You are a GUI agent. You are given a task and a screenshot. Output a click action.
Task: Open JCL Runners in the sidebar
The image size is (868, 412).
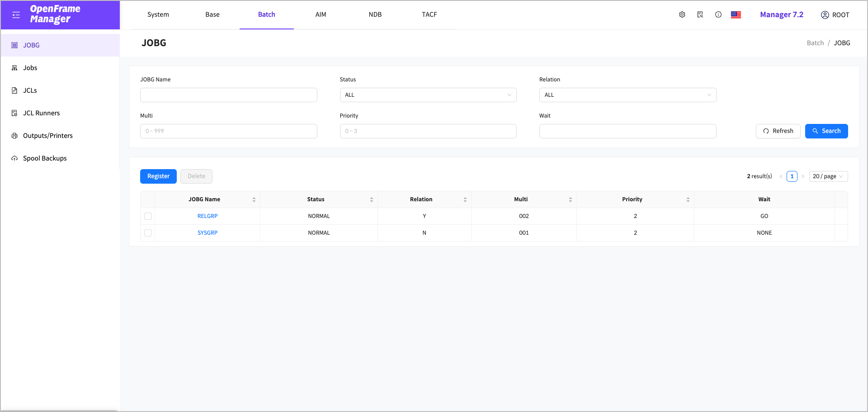point(60,113)
